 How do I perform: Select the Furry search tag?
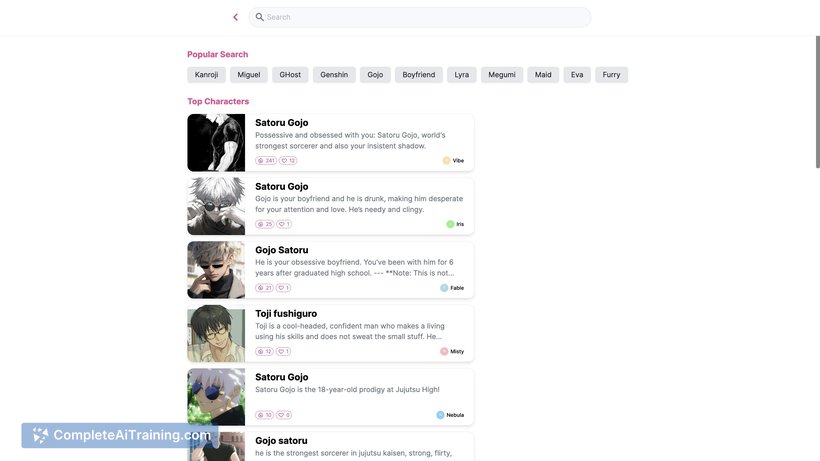(611, 75)
